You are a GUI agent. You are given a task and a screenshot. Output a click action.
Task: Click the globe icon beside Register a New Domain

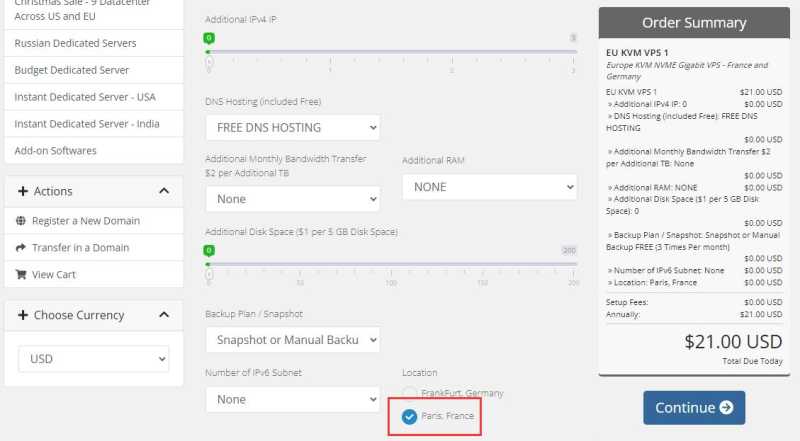(21, 220)
